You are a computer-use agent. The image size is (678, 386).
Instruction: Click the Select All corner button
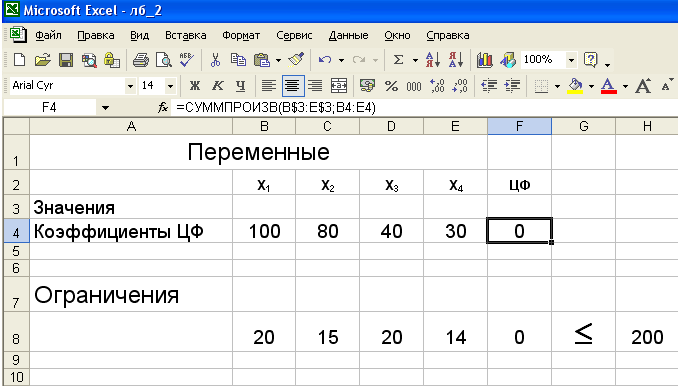[16, 126]
